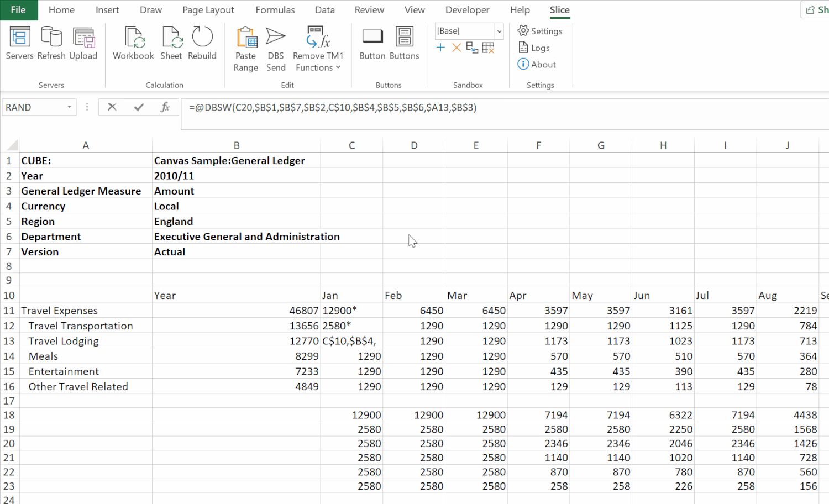This screenshot has width=829, height=504.
Task: Click the 'England' region cell
Action: pyautogui.click(x=237, y=221)
